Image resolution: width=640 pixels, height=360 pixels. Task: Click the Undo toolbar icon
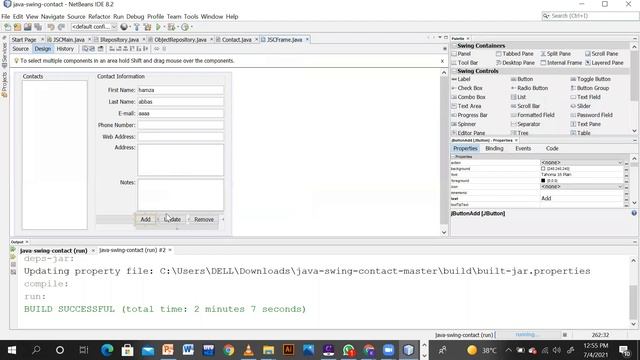pyautogui.click(x=51, y=27)
